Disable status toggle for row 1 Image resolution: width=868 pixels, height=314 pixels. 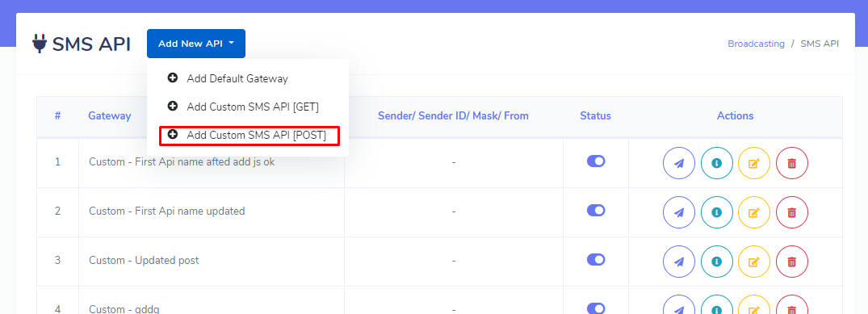pyautogui.click(x=596, y=161)
